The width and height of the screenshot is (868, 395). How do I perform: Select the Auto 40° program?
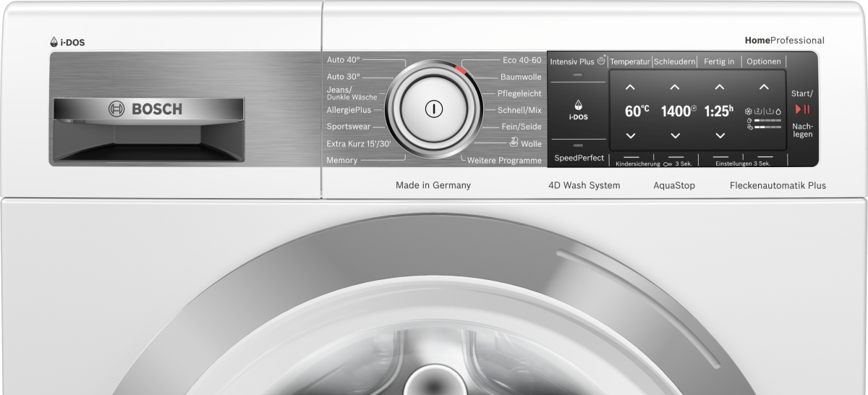click(343, 60)
